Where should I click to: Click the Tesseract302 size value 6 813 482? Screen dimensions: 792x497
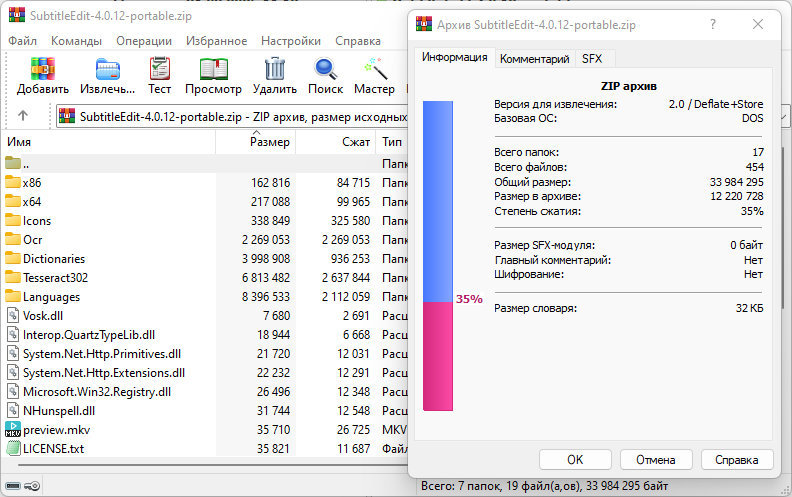[x=266, y=278]
